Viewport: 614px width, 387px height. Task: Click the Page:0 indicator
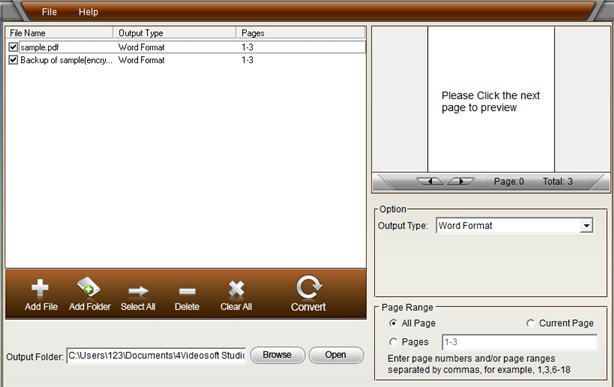point(509,181)
